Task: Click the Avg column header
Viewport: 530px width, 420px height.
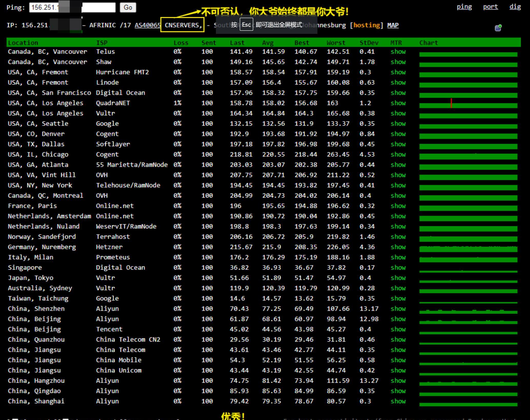Action: click(268, 43)
